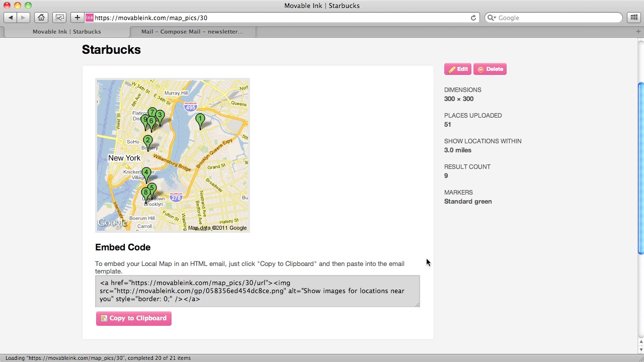Click the loading status bar text
Screen dimensions: 644x362
coord(98,358)
